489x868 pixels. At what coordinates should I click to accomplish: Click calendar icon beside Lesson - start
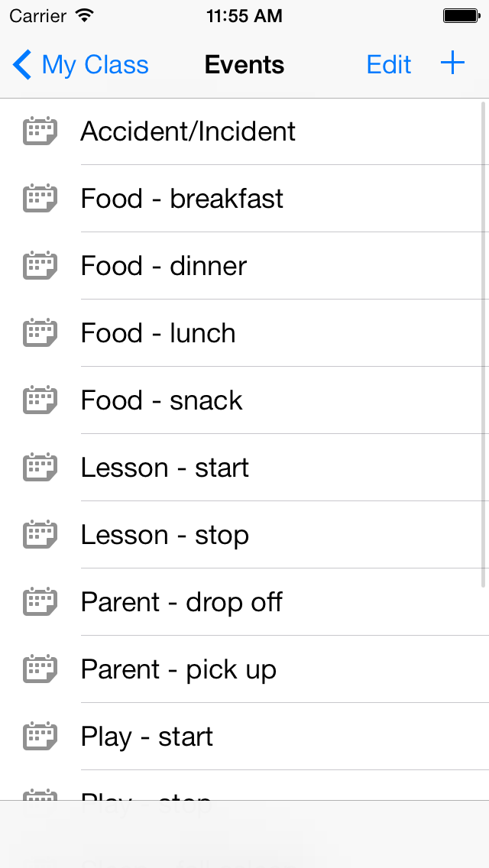click(x=40, y=467)
